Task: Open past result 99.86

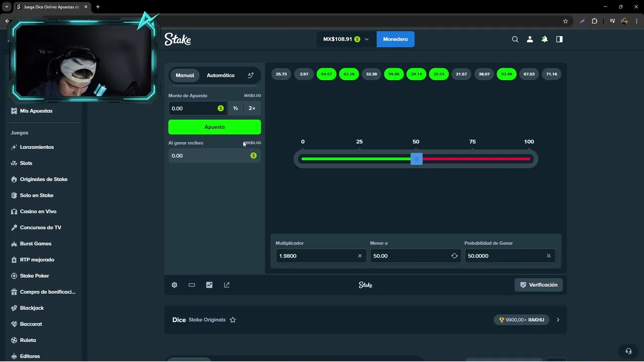Action: (x=394, y=74)
